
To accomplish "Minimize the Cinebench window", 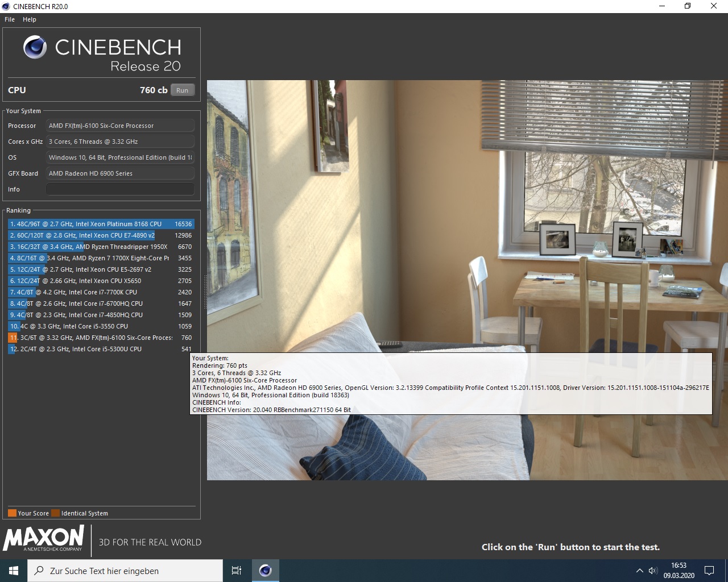I will pos(662,6).
